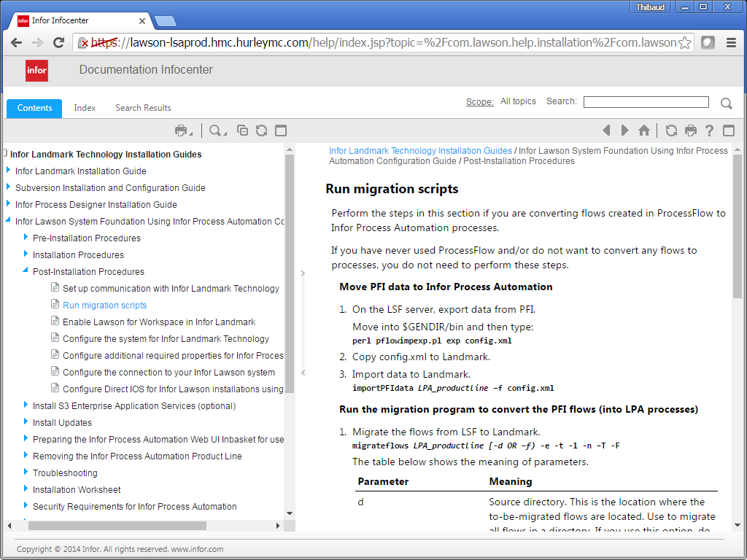
Task: Maximize the Contents navigation pane
Action: click(281, 131)
